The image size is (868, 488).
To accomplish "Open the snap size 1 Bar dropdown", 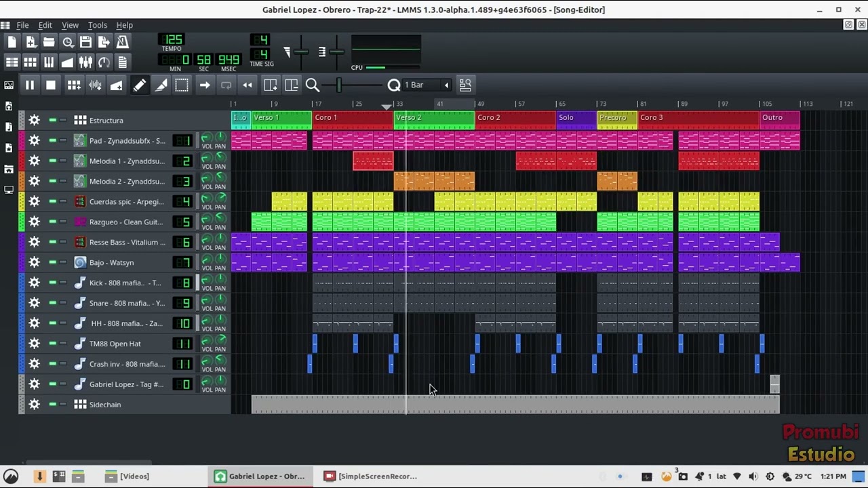I will pyautogui.click(x=428, y=85).
